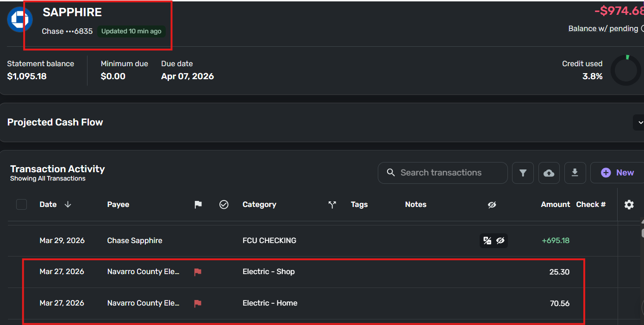Click the $0.00 minimum due value
The width and height of the screenshot is (644, 325).
[x=113, y=76]
